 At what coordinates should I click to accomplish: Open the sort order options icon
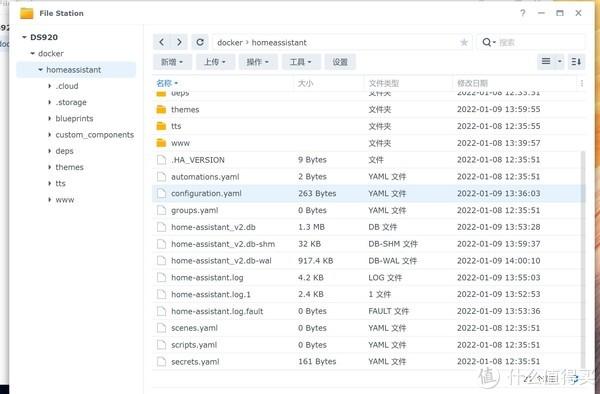point(576,61)
